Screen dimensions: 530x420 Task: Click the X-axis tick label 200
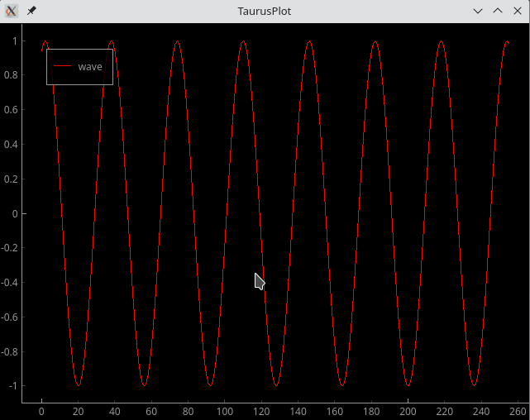[x=408, y=411]
